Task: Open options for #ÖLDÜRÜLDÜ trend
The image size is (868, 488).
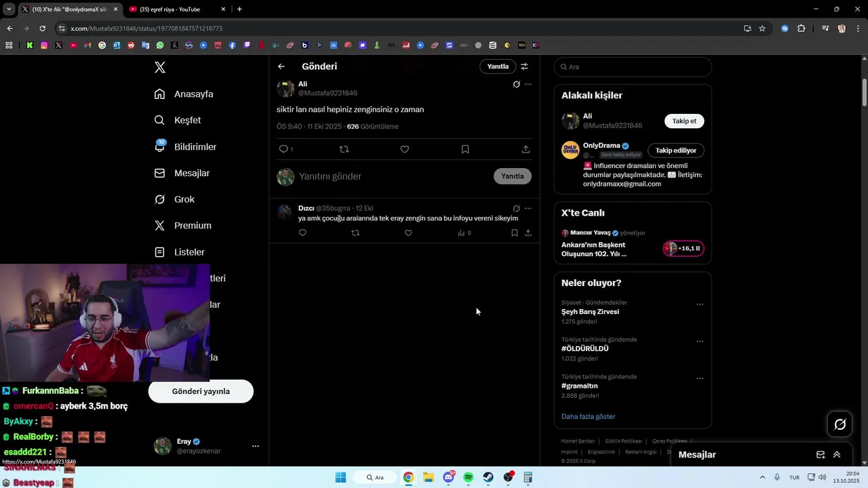Action: (x=700, y=342)
